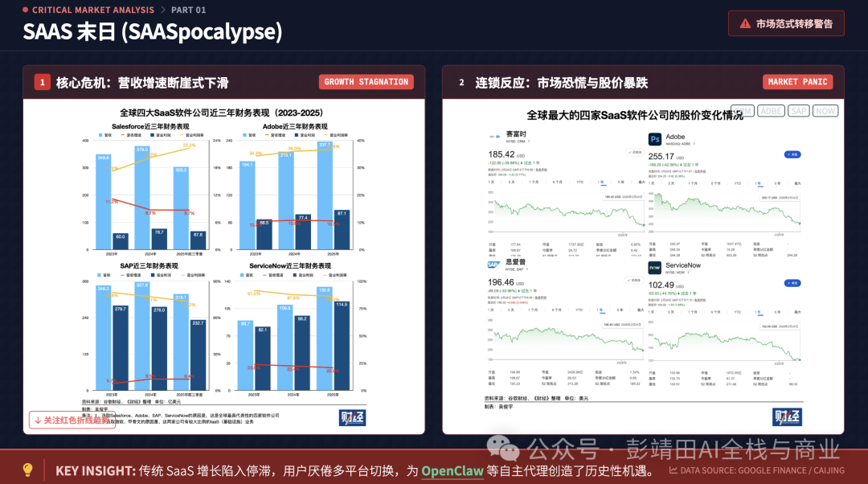Click the SAP logo beside 思爱普
The width and height of the screenshot is (868, 484).
(x=493, y=263)
